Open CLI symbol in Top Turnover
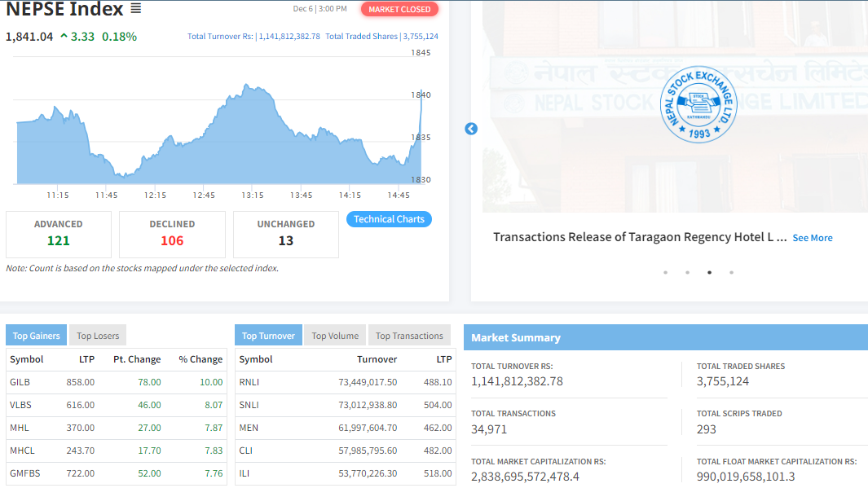Image resolution: width=868 pixels, height=488 pixels. tap(246, 451)
